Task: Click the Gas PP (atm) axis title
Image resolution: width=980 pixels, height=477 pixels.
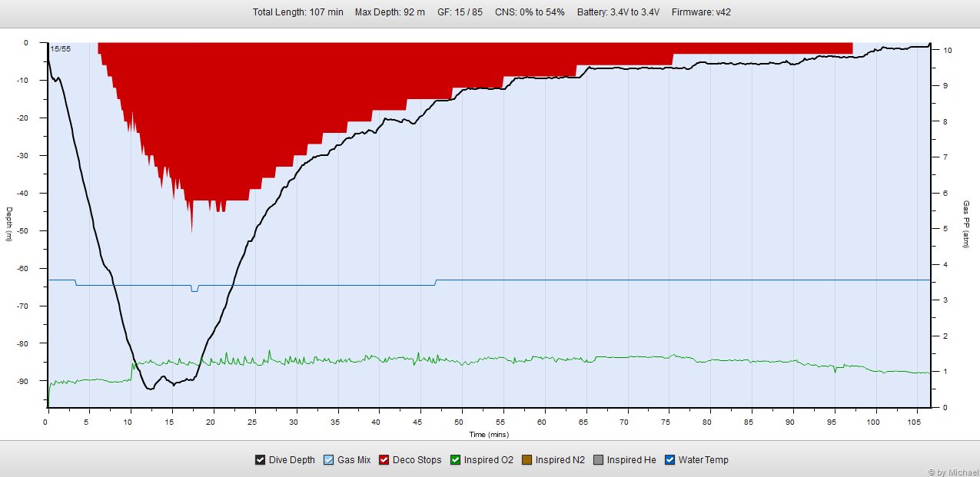Action: click(966, 224)
